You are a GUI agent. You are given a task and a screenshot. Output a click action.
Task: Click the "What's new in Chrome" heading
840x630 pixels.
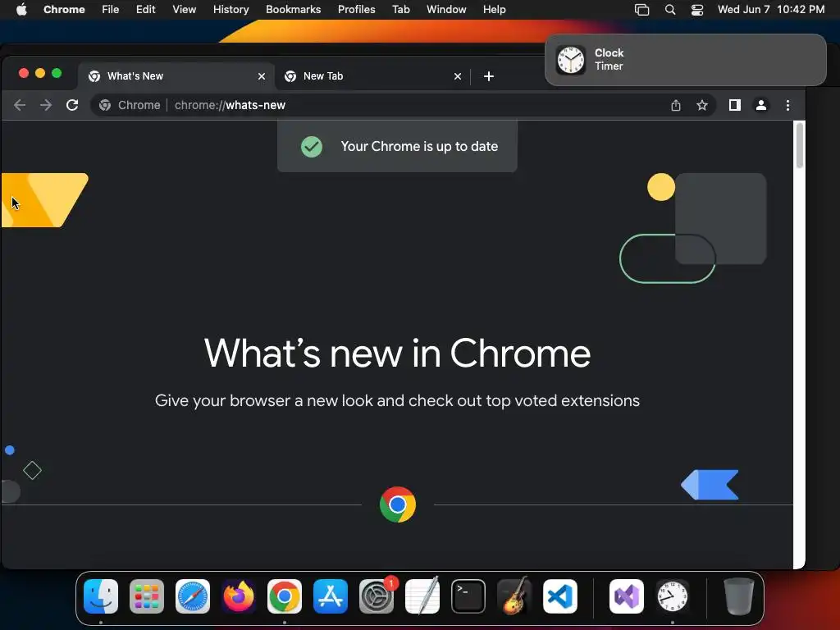coord(397,353)
